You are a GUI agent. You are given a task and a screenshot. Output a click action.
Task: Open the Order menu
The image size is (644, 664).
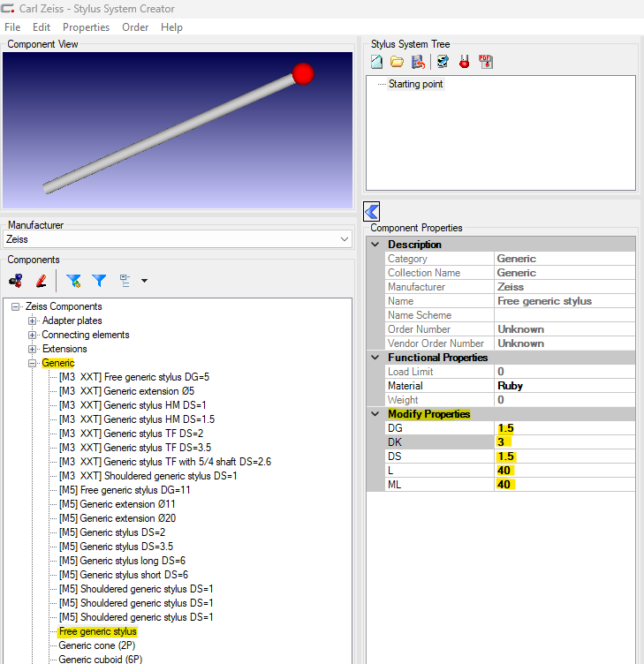point(135,27)
